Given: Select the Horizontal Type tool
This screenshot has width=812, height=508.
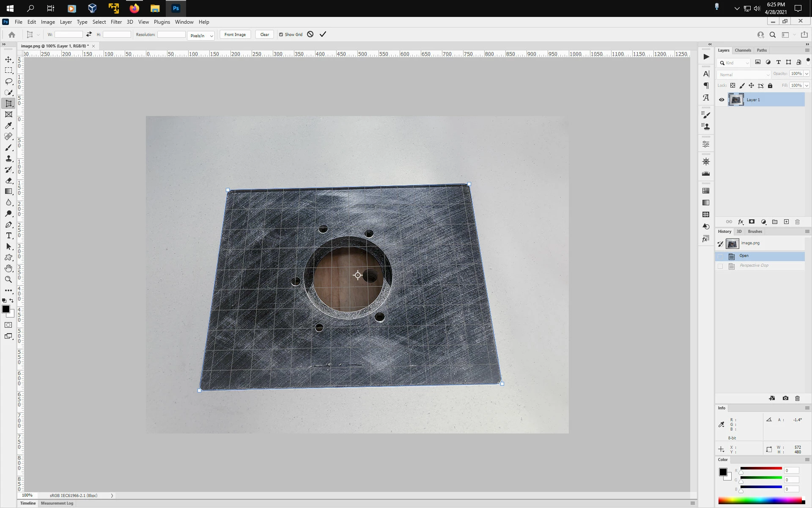Looking at the screenshot, I should click(x=8, y=236).
